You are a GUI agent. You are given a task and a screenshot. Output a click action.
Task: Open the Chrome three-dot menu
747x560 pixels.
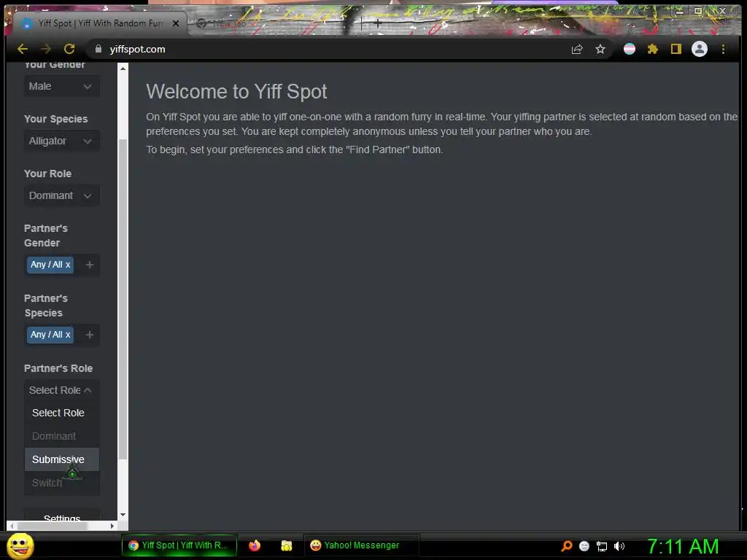[x=723, y=49]
